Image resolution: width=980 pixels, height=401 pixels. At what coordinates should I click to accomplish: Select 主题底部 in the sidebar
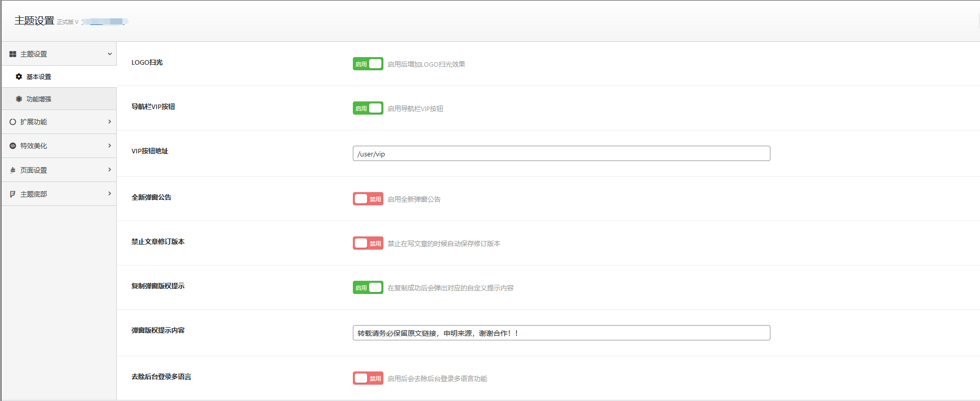point(59,194)
